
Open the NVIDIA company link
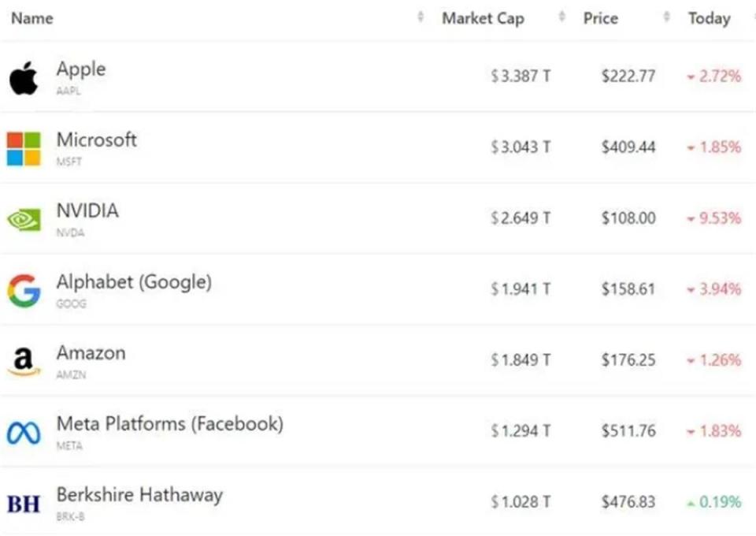coord(87,211)
